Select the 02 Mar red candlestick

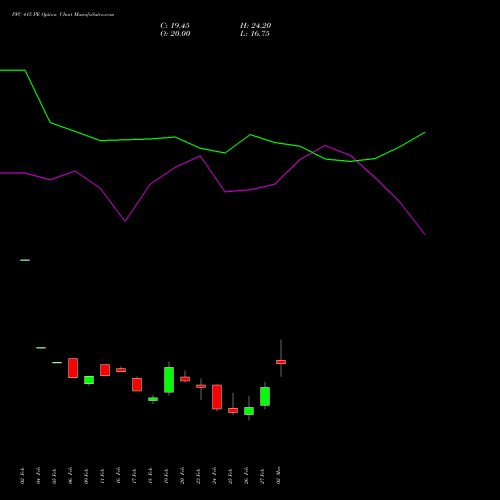coord(281,362)
